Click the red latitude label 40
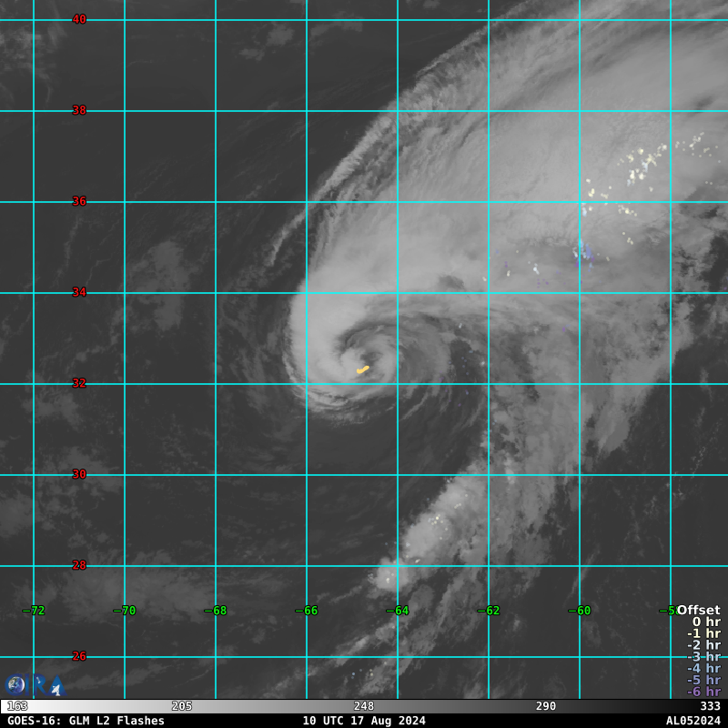This screenshot has height=728, width=728. 79,19
